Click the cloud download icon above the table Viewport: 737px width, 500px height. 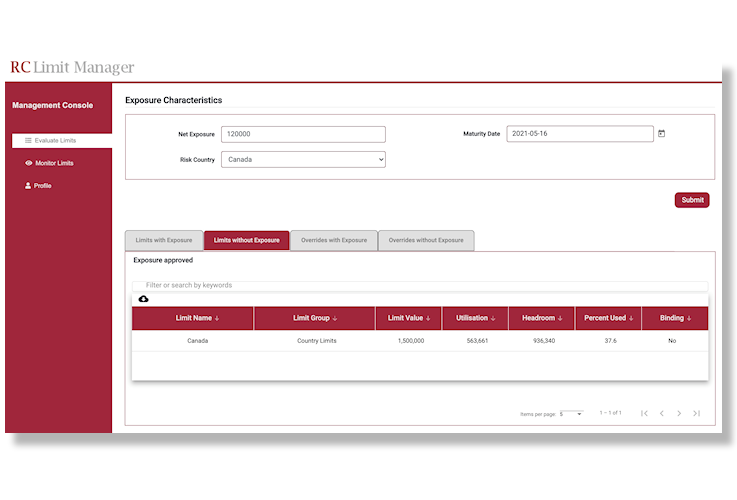coord(143,299)
